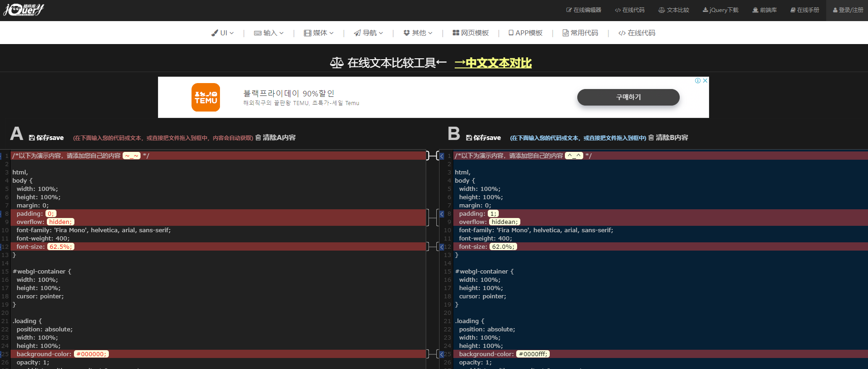
Task: Place cursor on '#webgl-container {' in panel A
Action: (x=42, y=272)
